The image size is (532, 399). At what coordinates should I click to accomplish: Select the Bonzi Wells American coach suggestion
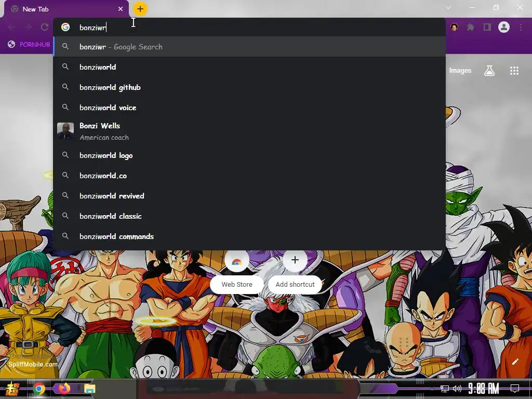pyautogui.click(x=249, y=131)
